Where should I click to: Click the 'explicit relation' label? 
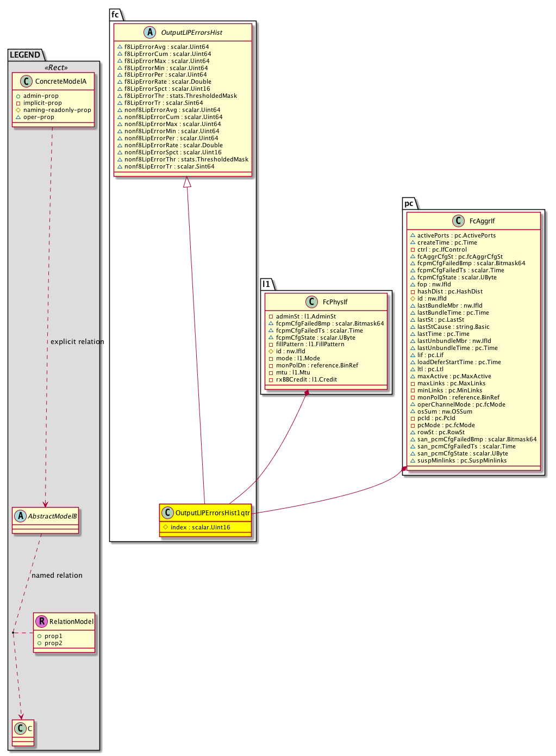pos(77,342)
